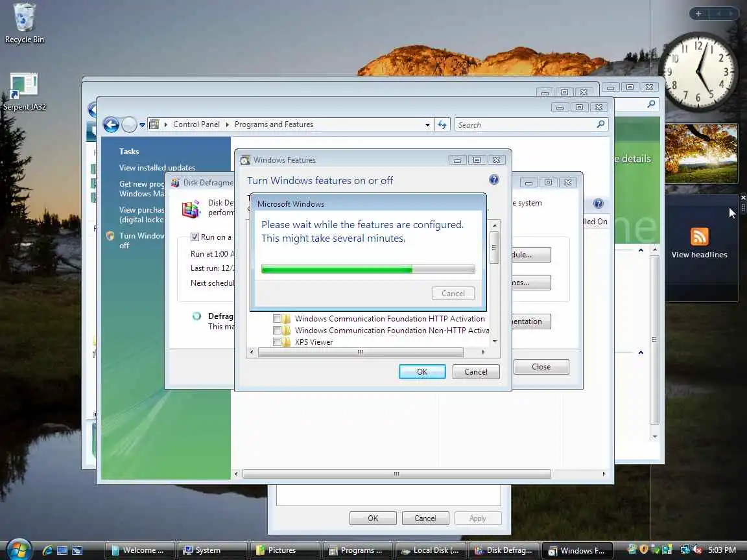Viewport: 747px width, 560px height.
Task: Click OK in Windows Features dialog
Action: [x=422, y=372]
